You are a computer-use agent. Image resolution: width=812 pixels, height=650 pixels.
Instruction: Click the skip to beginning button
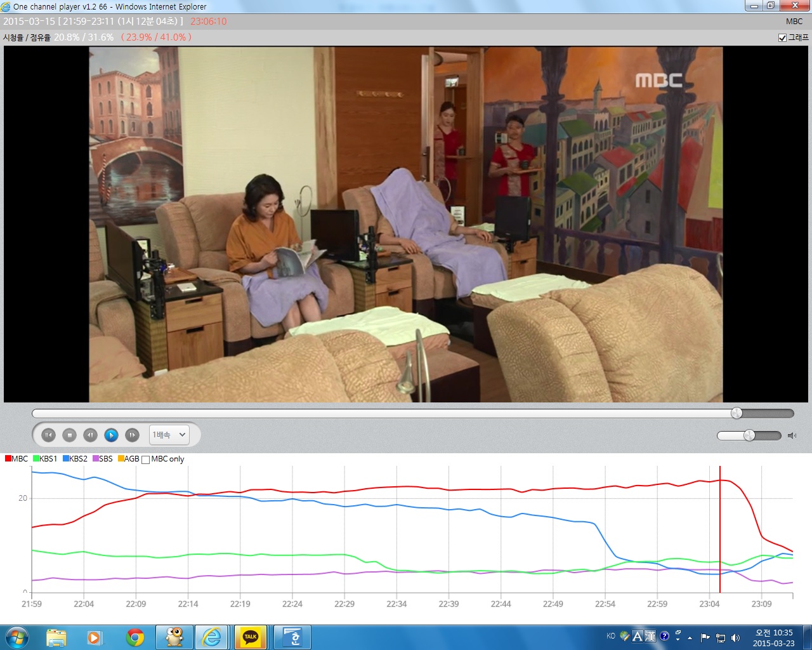pos(48,435)
